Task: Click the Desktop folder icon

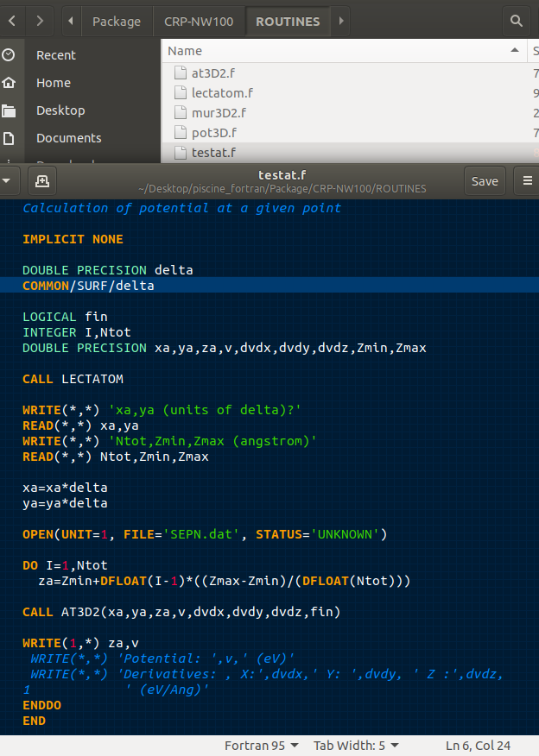Action: (8, 110)
